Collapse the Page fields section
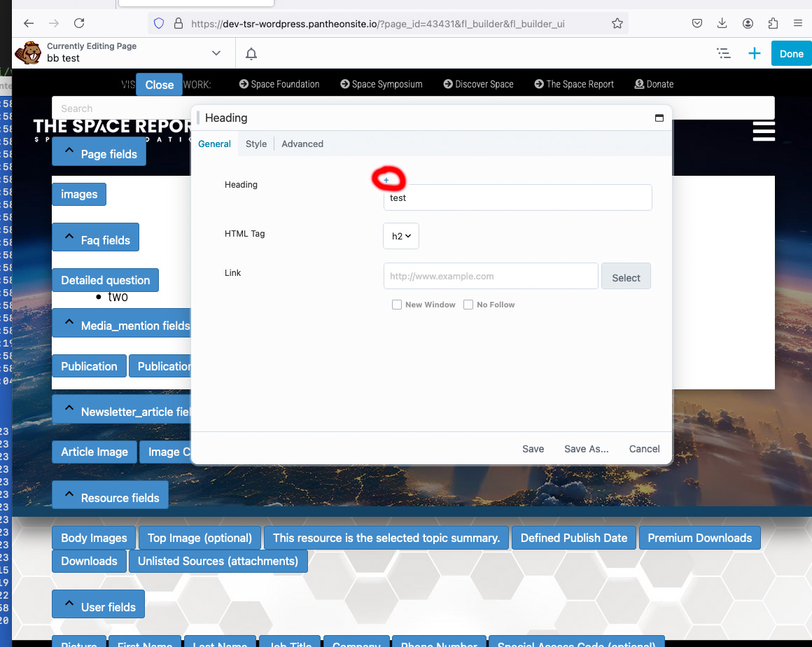 tap(99, 152)
